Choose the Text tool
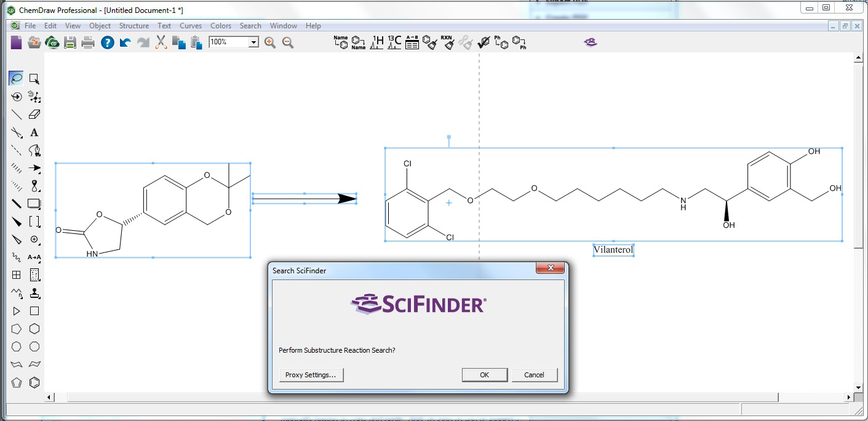The width and height of the screenshot is (868, 421). (x=34, y=132)
